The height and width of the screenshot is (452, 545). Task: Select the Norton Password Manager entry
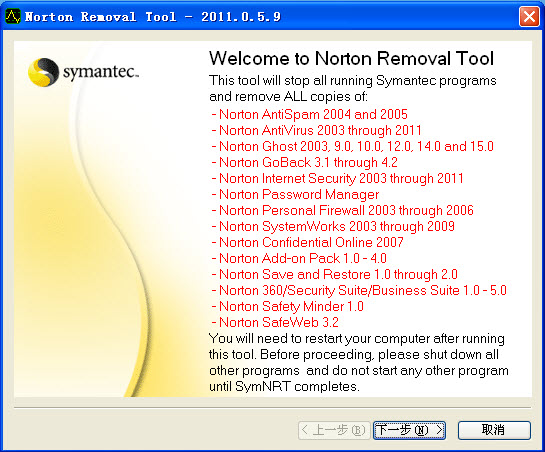pyautogui.click(x=295, y=194)
